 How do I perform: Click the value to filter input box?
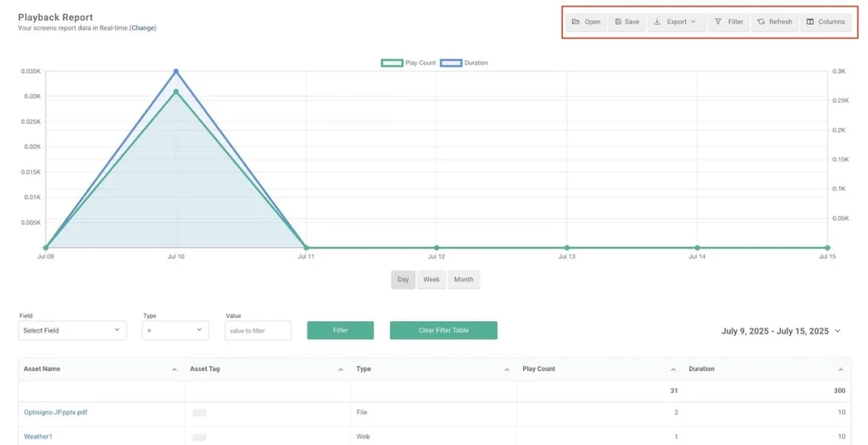coord(258,331)
